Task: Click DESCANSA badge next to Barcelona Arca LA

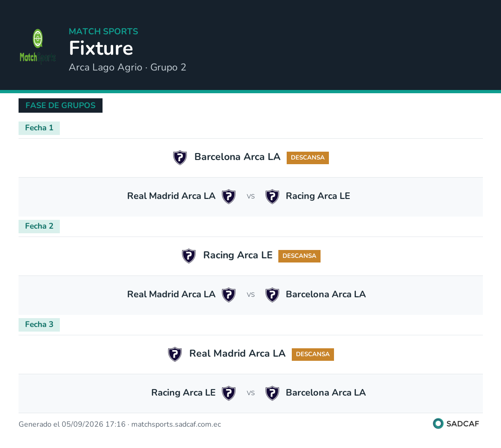Action: coord(308,158)
